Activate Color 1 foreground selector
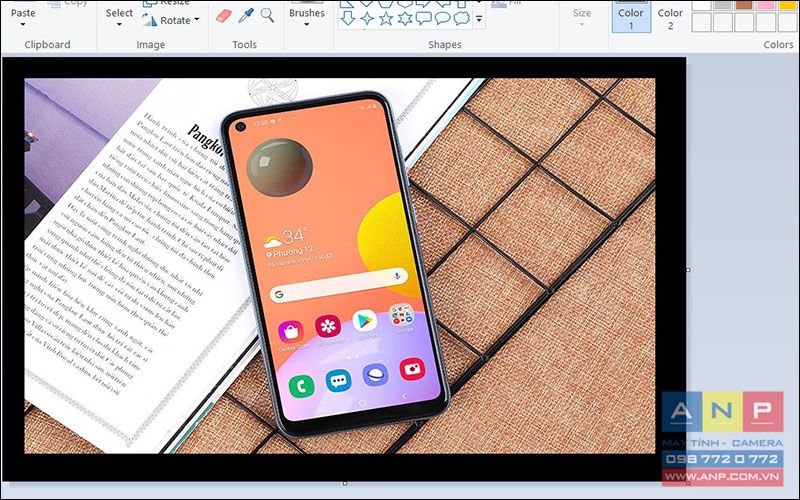 click(x=631, y=17)
